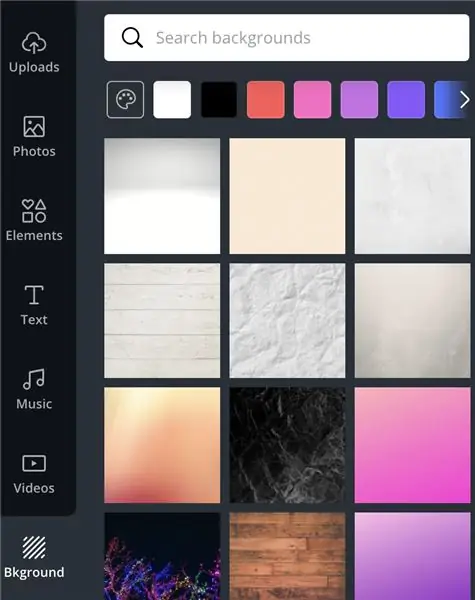Select the crumpled white paper background
This screenshot has width=475, height=600.
[x=287, y=321]
